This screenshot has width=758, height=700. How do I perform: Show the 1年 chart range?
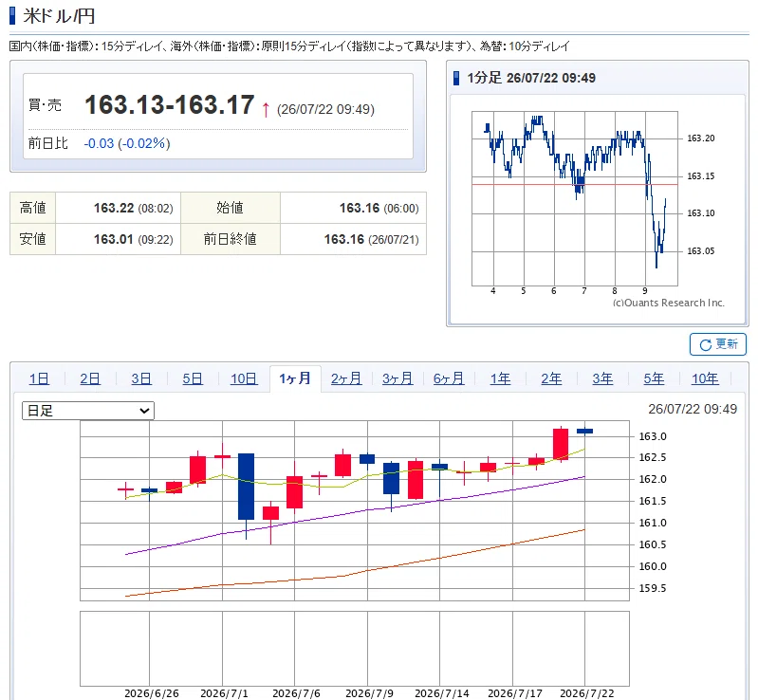pyautogui.click(x=500, y=378)
